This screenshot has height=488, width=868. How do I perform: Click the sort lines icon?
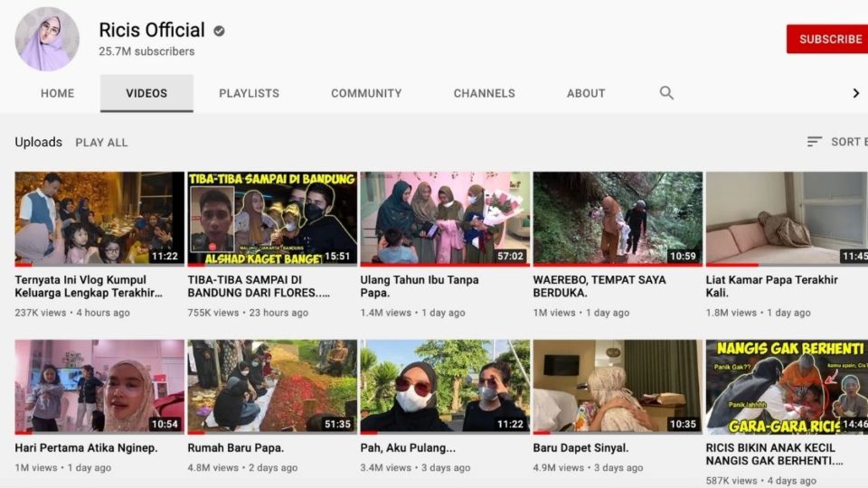pyautogui.click(x=814, y=142)
